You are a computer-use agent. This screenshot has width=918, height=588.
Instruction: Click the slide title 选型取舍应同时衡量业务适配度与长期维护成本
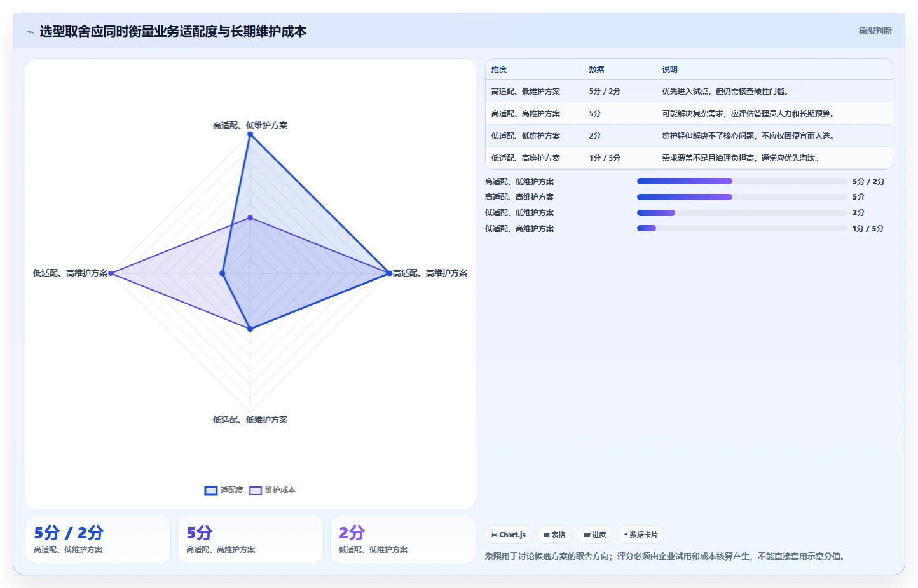coord(173,32)
